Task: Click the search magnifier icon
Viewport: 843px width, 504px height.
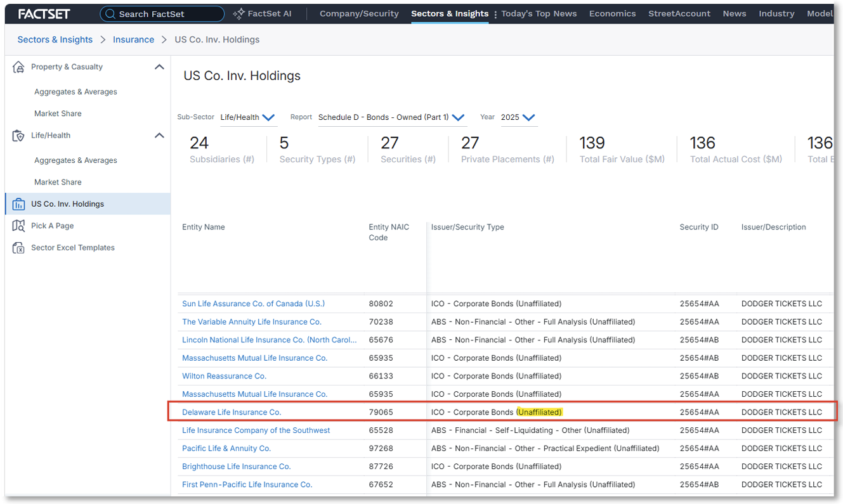Action: 110,14
